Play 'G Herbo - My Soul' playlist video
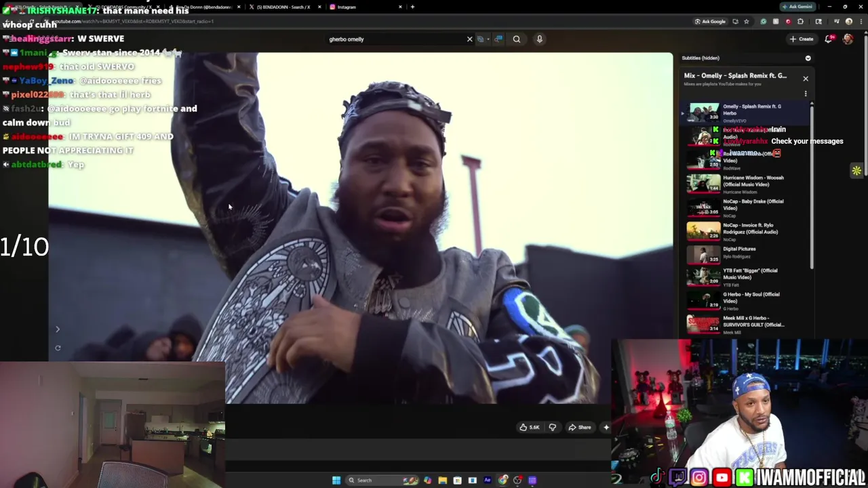This screenshot has height=488, width=868. pyautogui.click(x=746, y=300)
